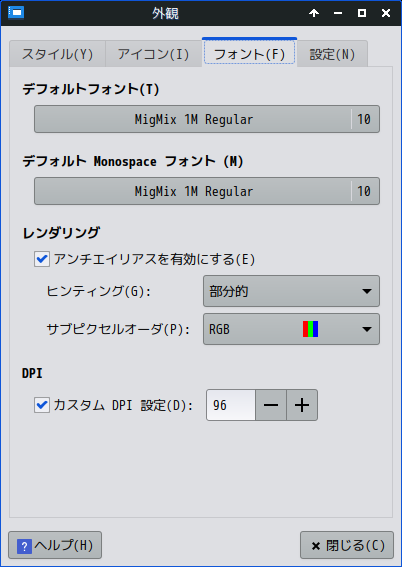Expand the サブピクセルオーダ RGB dropdown
The image size is (402, 567).
pyautogui.click(x=291, y=329)
